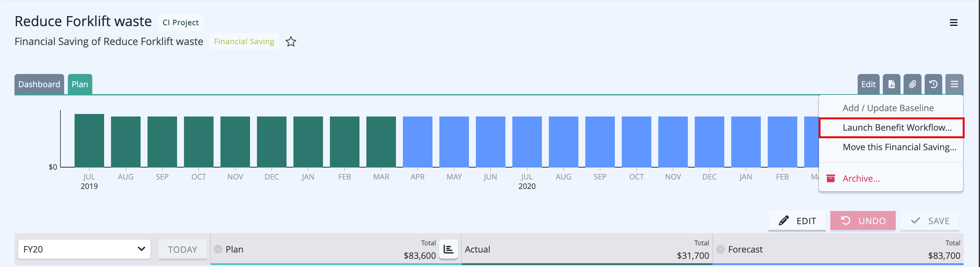
Task: Select Archive... from the menu
Action: point(891,178)
